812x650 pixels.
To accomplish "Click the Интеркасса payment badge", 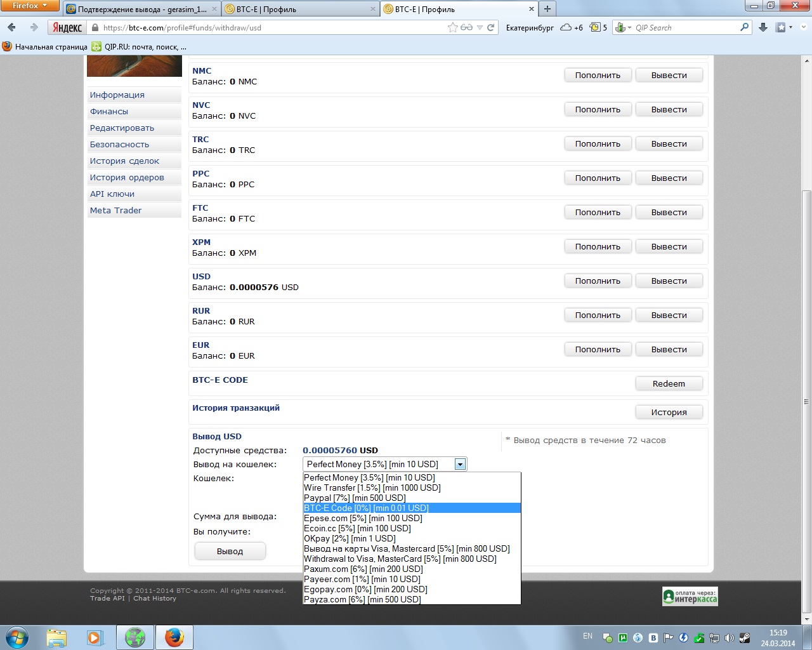I will point(690,596).
